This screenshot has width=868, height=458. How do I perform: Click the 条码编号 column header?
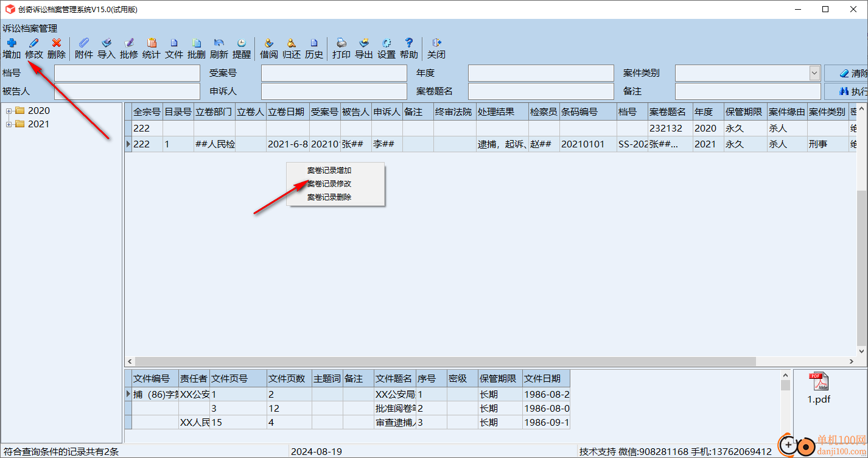588,112
